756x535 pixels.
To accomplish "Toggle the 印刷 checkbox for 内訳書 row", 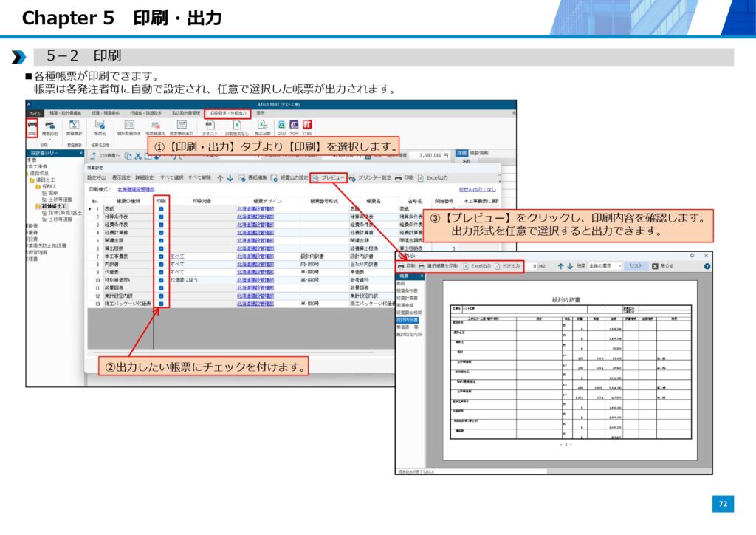I will coord(161,264).
